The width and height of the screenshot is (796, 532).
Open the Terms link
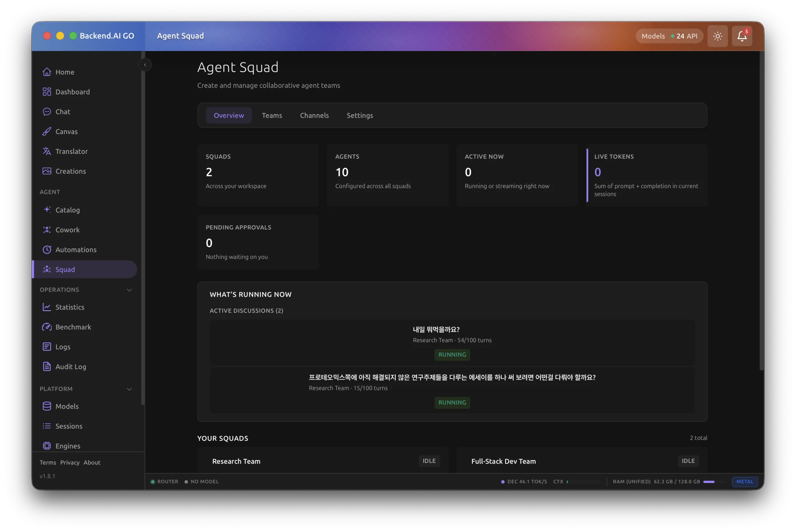tap(48, 462)
